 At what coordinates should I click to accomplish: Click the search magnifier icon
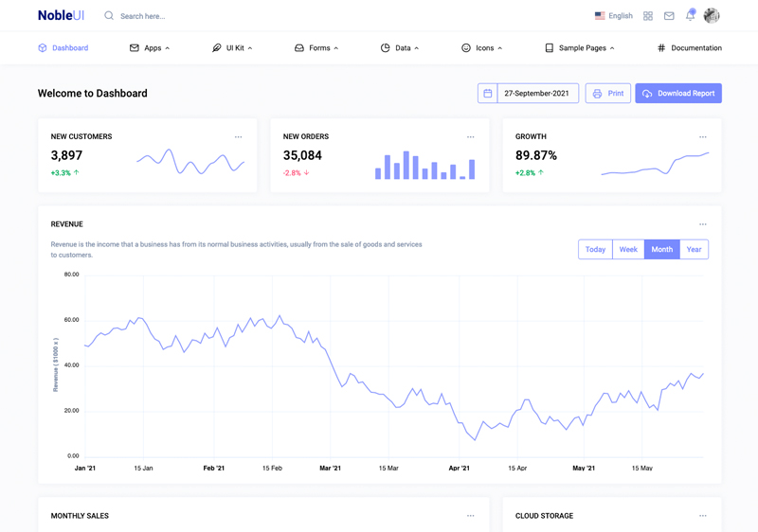(x=109, y=16)
